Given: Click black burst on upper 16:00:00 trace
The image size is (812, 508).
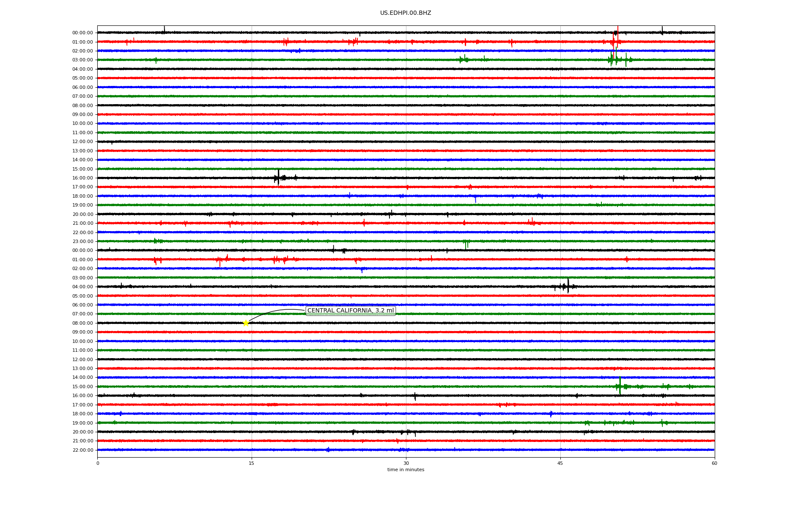Looking at the screenshot, I should [x=278, y=177].
